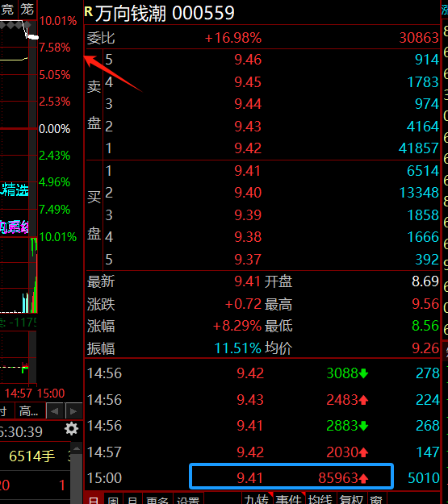The height and width of the screenshot is (504, 448).
Task: Click the trade volume 2483 at 14:56
Action: (x=342, y=400)
